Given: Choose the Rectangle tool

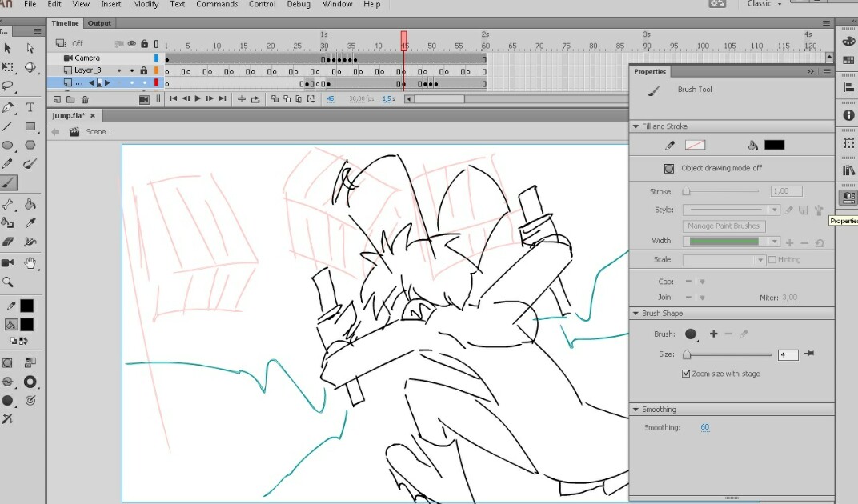Looking at the screenshot, I should click(30, 126).
